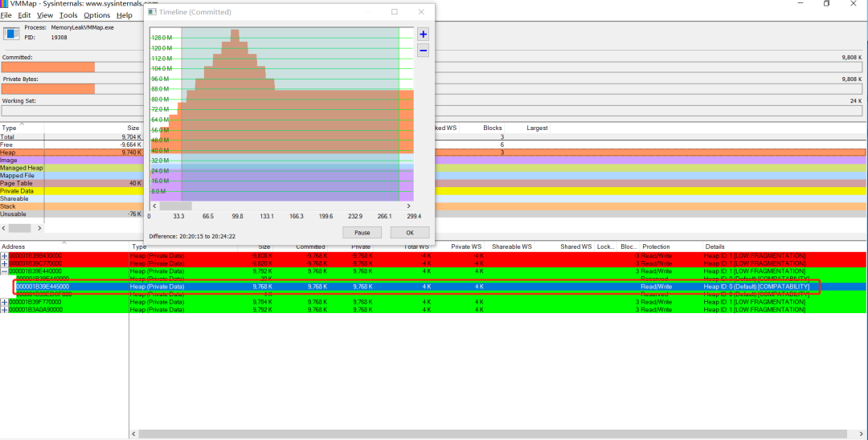The width and height of the screenshot is (868, 440).
Task: Maximize the Timeline (Committed) dialog
Action: (395, 11)
